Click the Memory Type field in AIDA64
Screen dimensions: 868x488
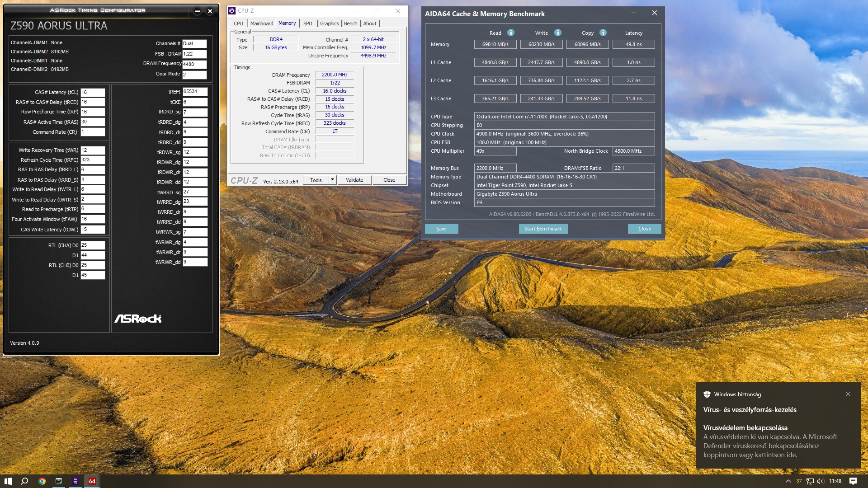pos(564,177)
